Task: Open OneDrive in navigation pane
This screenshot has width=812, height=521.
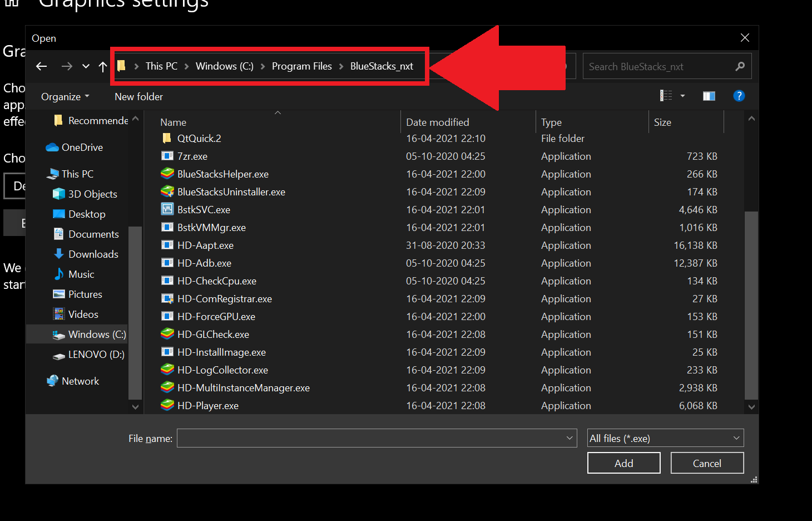Action: (75, 147)
